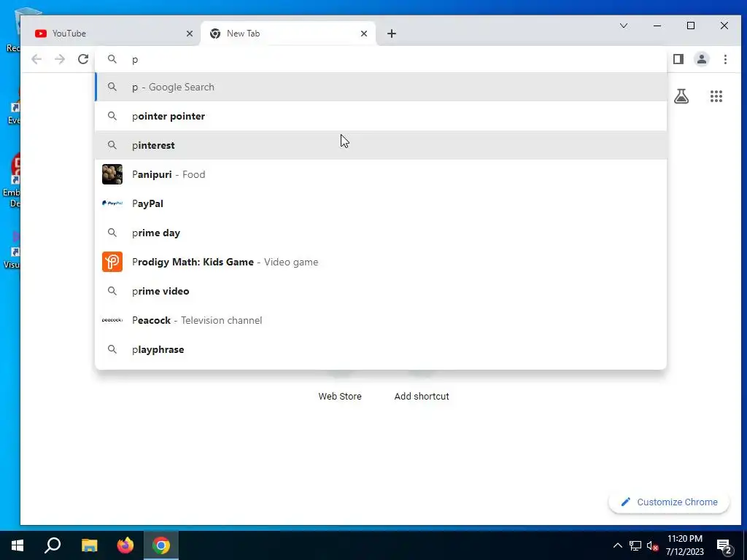The image size is (747, 560).
Task: Open a new tab with plus button
Action: [x=392, y=34]
